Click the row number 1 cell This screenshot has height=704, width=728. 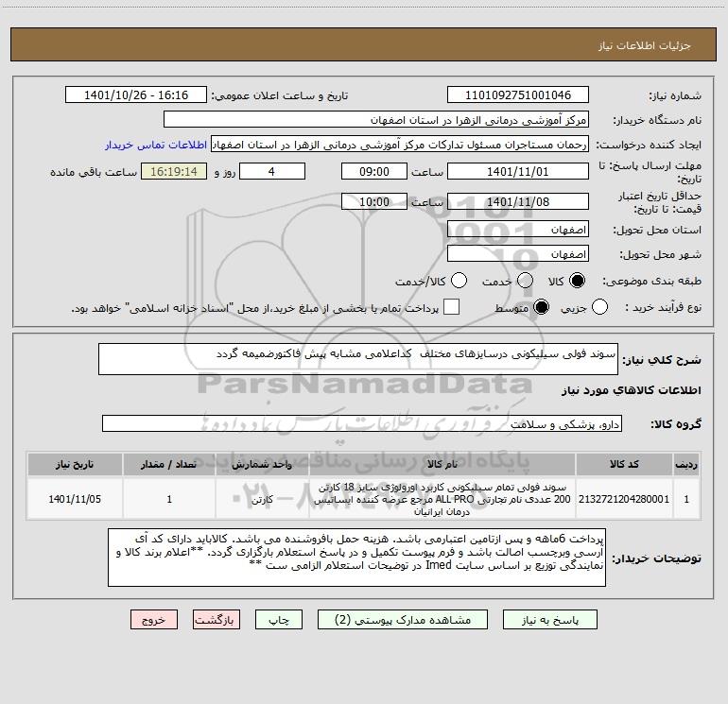686,499
